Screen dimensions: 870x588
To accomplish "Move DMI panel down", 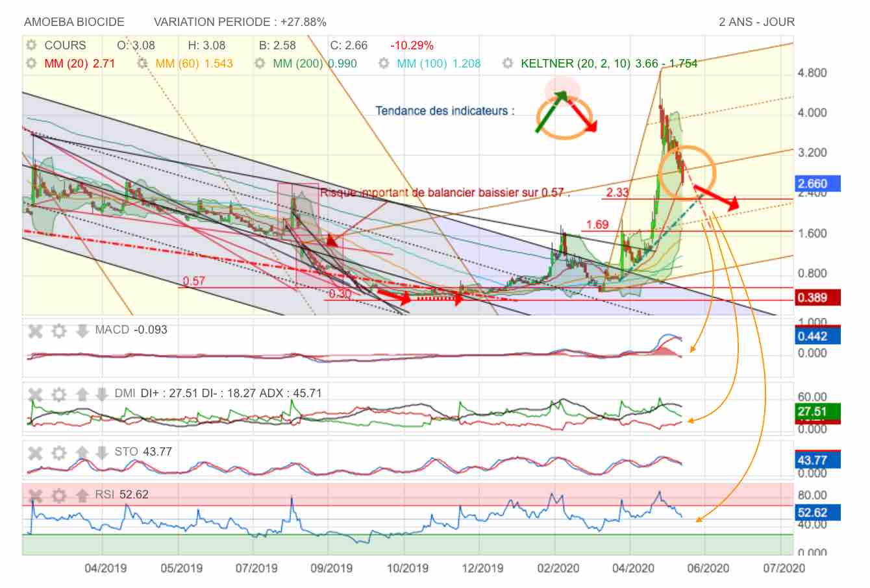I will [x=102, y=394].
